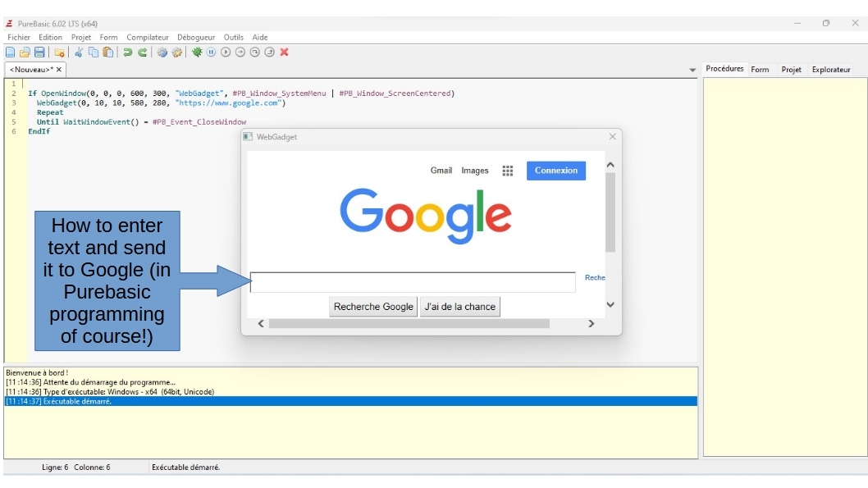Step to the next line with debugger icon
868x488 pixels.
[x=240, y=52]
